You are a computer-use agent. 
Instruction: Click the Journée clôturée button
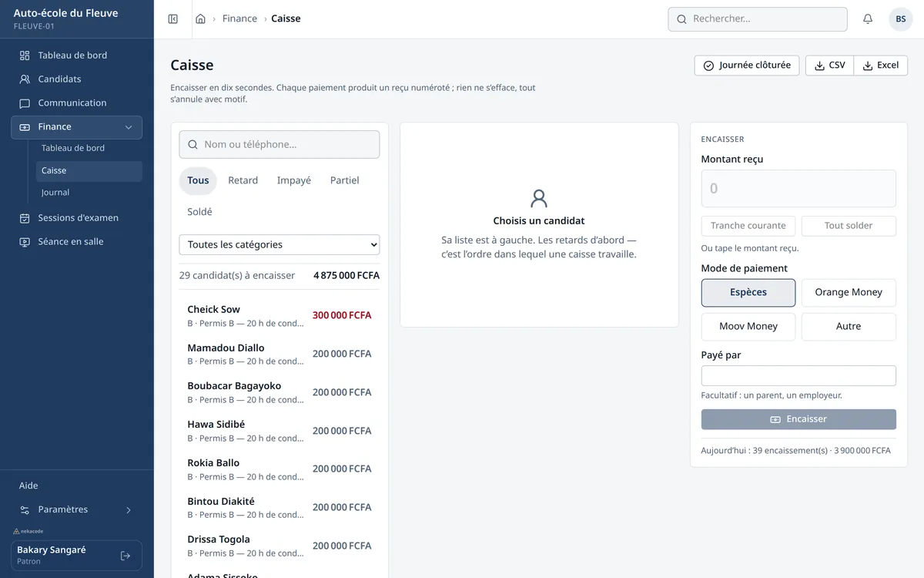coord(747,66)
